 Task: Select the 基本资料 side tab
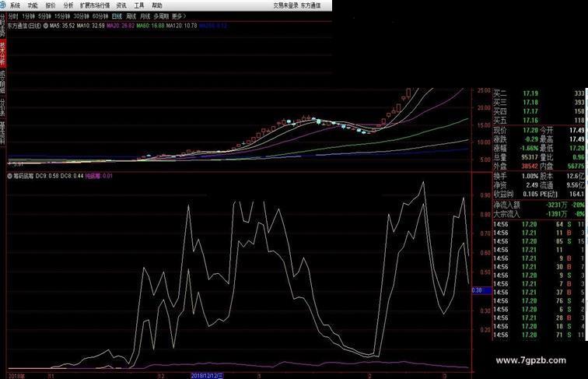(2, 133)
